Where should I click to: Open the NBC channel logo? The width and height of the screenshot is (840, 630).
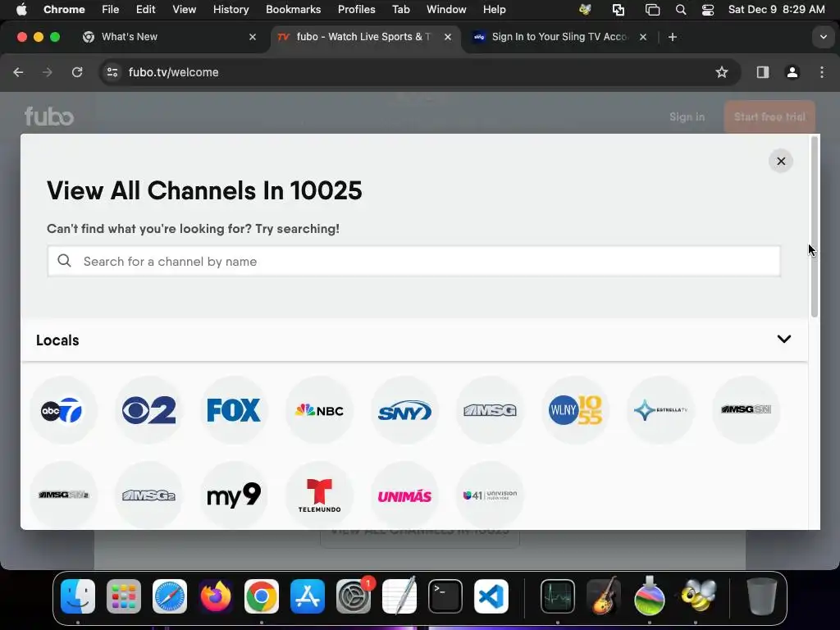point(319,410)
